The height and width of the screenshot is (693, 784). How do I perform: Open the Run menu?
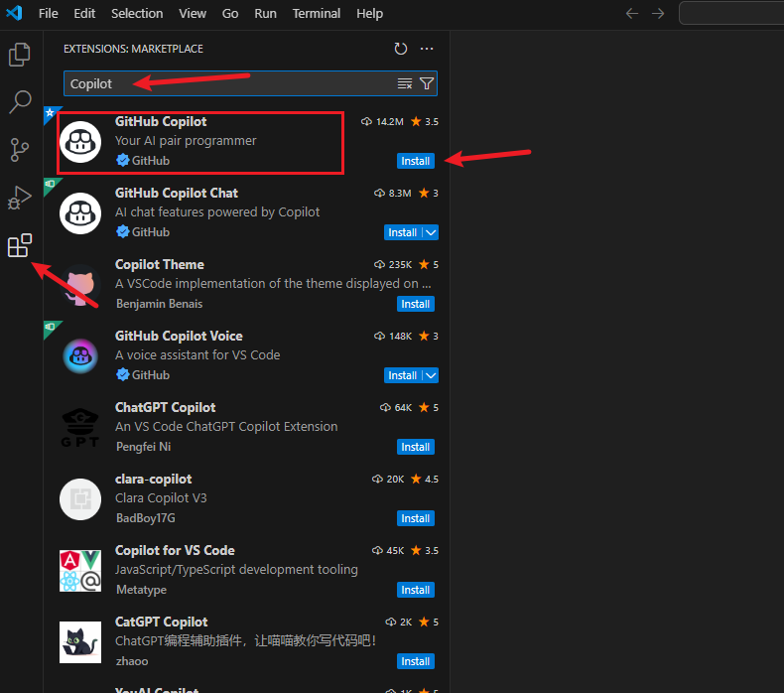tap(265, 14)
